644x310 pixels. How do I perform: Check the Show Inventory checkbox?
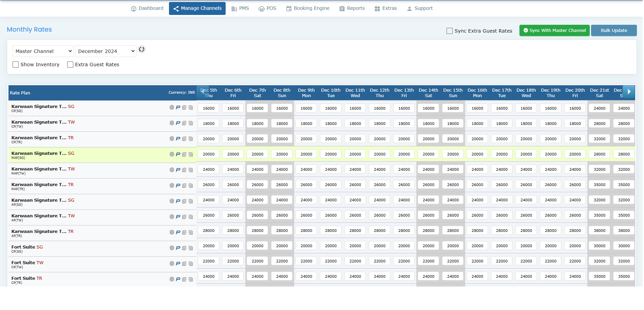(15, 64)
